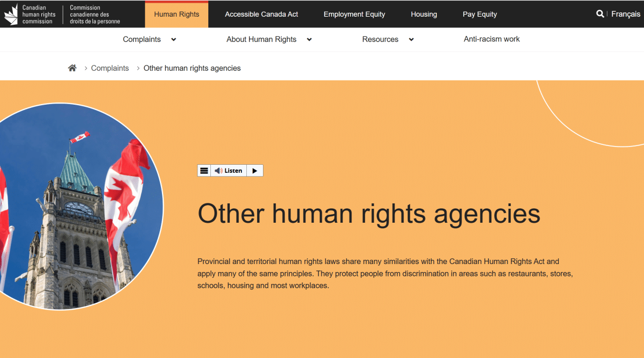The image size is (644, 358).
Task: Go to the home page via house icon
Action: (x=72, y=68)
